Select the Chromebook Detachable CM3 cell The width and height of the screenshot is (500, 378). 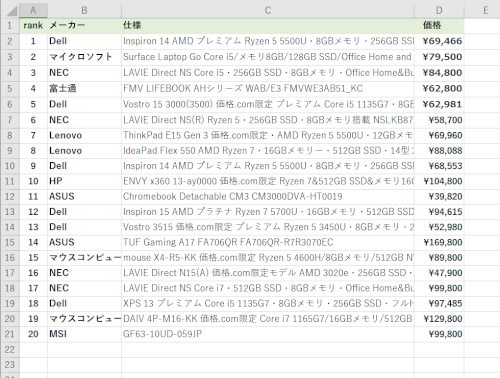(268, 197)
